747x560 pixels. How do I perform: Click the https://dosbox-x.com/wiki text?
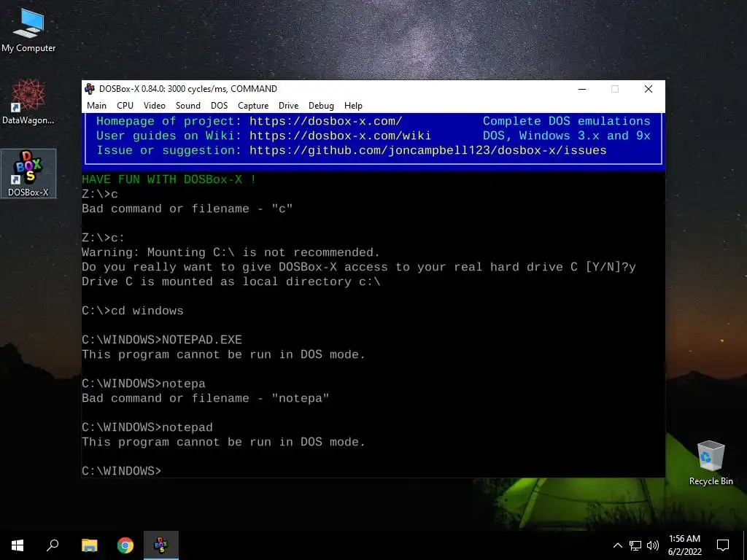pyautogui.click(x=340, y=136)
